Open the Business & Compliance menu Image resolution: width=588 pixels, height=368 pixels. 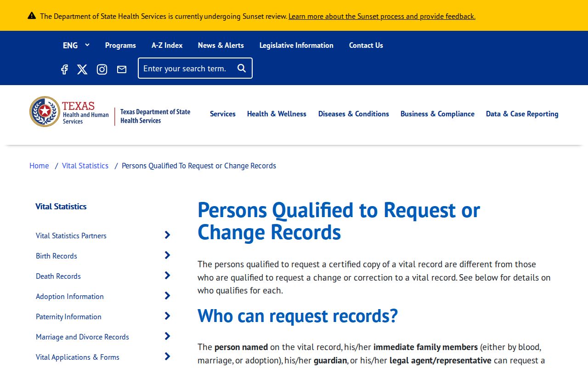[437, 114]
